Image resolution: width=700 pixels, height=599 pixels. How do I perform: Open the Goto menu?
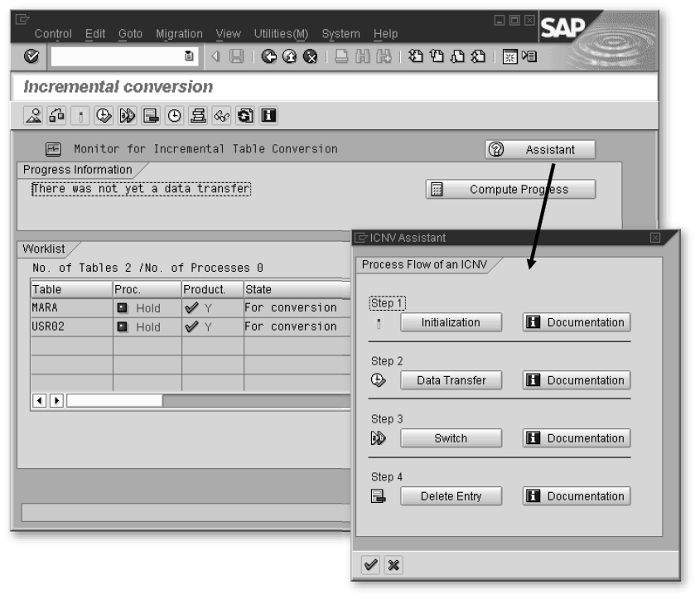point(130,33)
